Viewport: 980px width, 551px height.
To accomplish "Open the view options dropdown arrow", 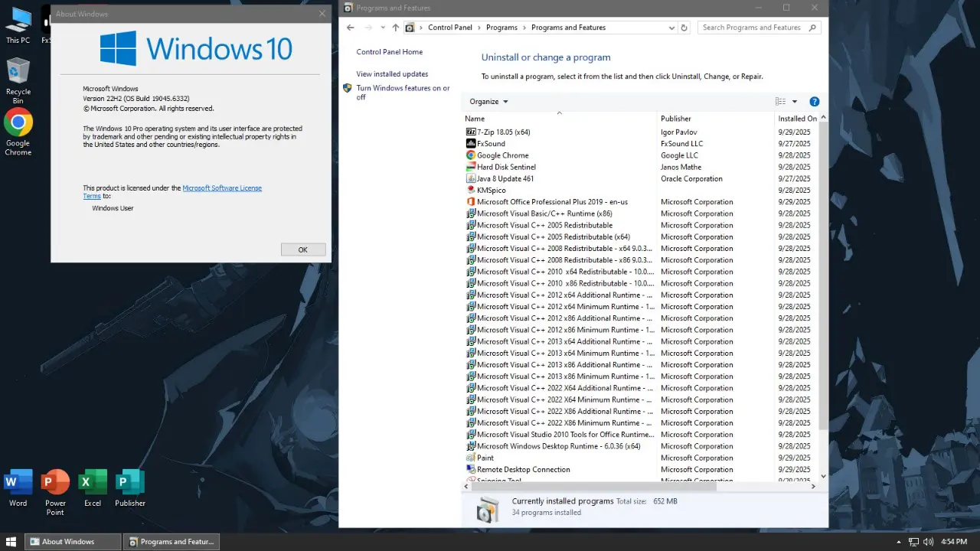I will click(x=795, y=102).
